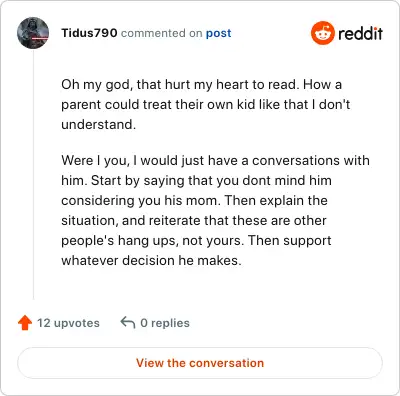The width and height of the screenshot is (400, 396).
Task: Click the line "considering you his mom"
Action: click(x=194, y=201)
